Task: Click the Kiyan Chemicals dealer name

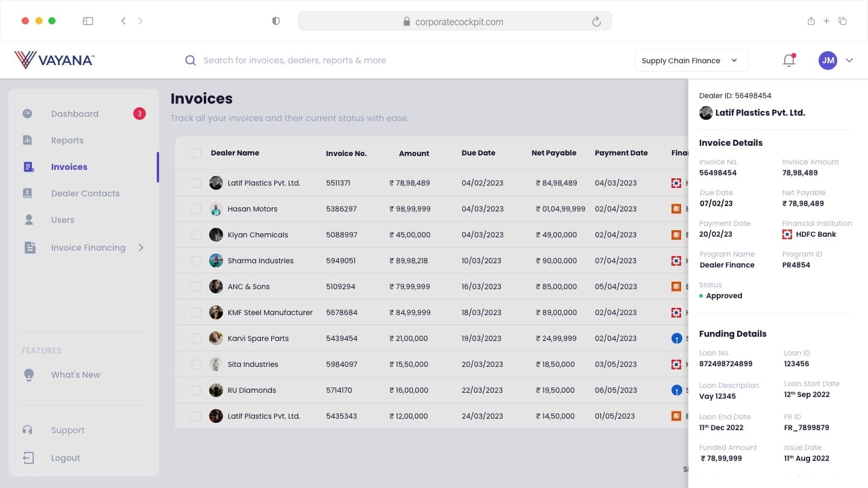Action: point(258,235)
